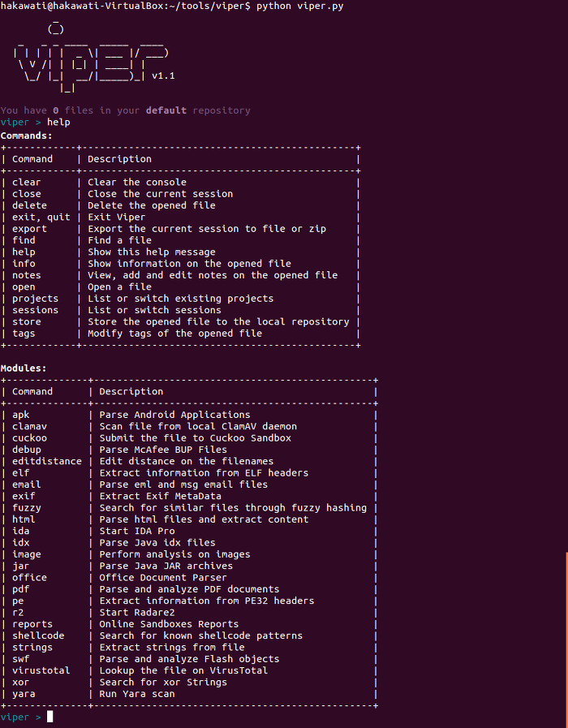This screenshot has height=728, width=568.
Task: Click the 'cuckoo' module name
Action: click(x=30, y=437)
